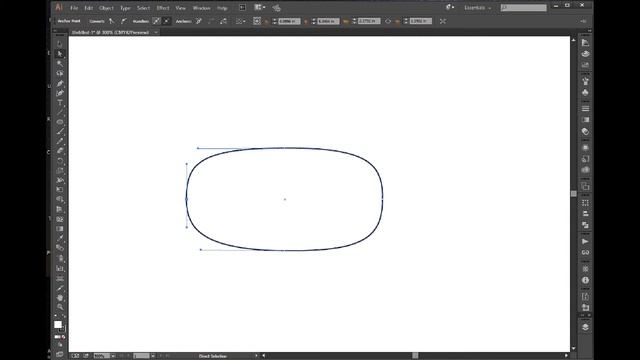Hide handles for multiple selected anchor points
640x360 pixels.
(x=167, y=21)
